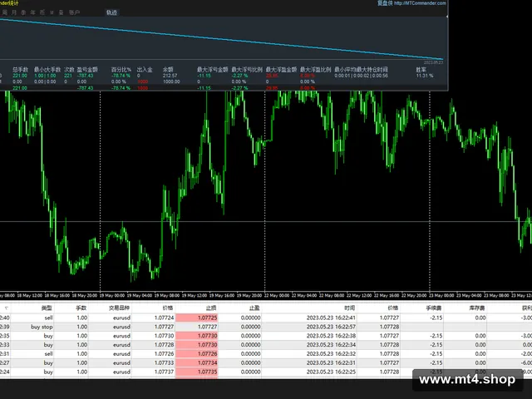
Task: Open the MTCommander.com link
Action: [x=420, y=3]
